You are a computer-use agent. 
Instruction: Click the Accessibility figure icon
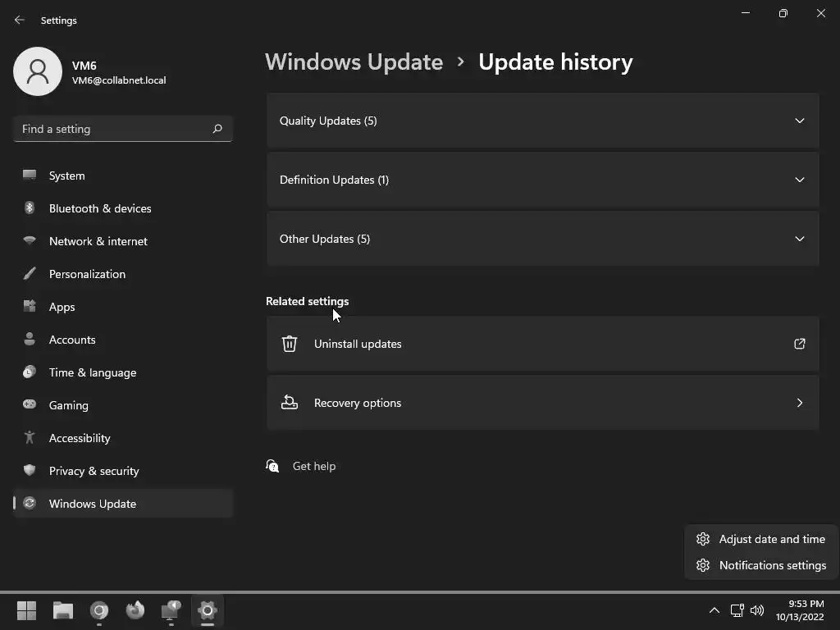pyautogui.click(x=30, y=437)
